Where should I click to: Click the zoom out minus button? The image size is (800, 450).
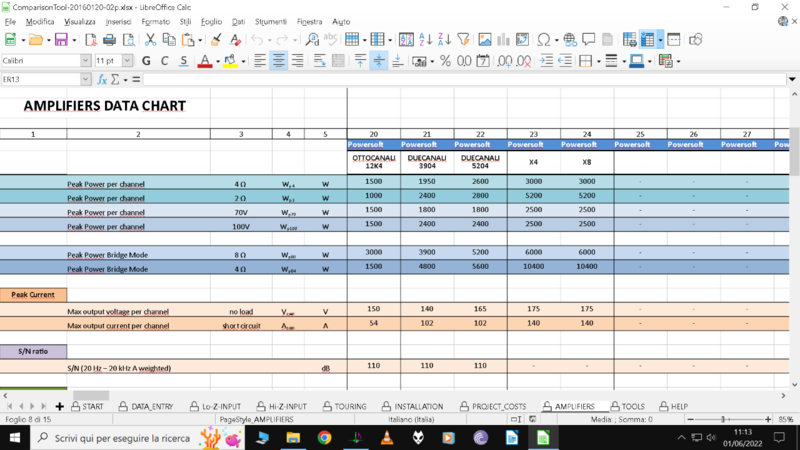[691, 419]
